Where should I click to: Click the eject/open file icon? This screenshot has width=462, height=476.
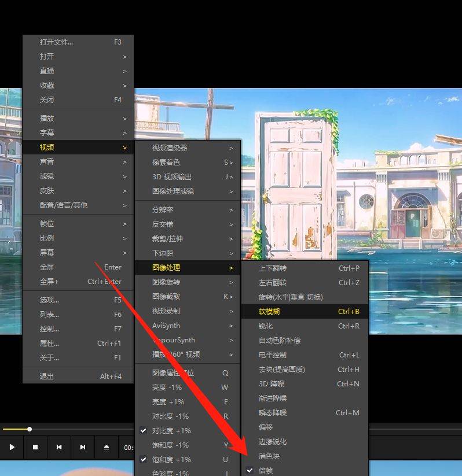[x=107, y=447]
